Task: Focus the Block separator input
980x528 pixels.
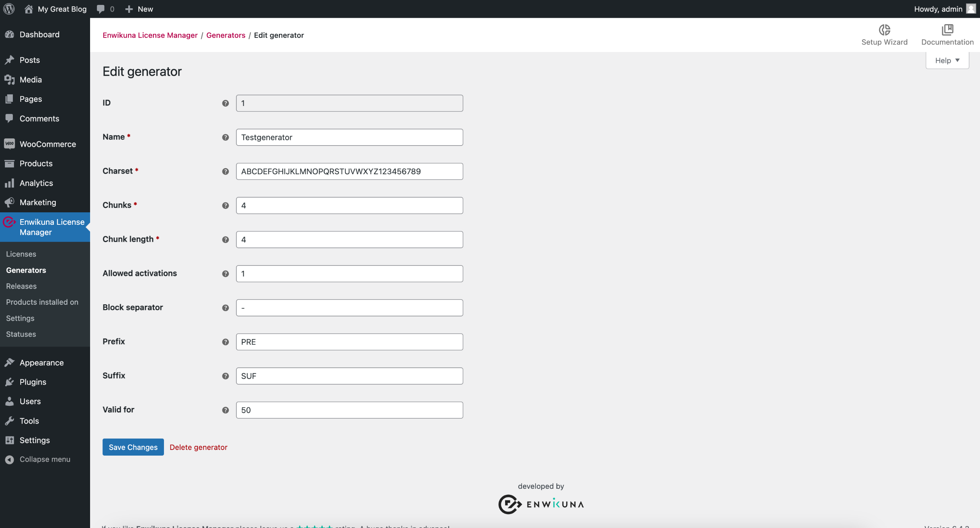Action: pyautogui.click(x=349, y=308)
